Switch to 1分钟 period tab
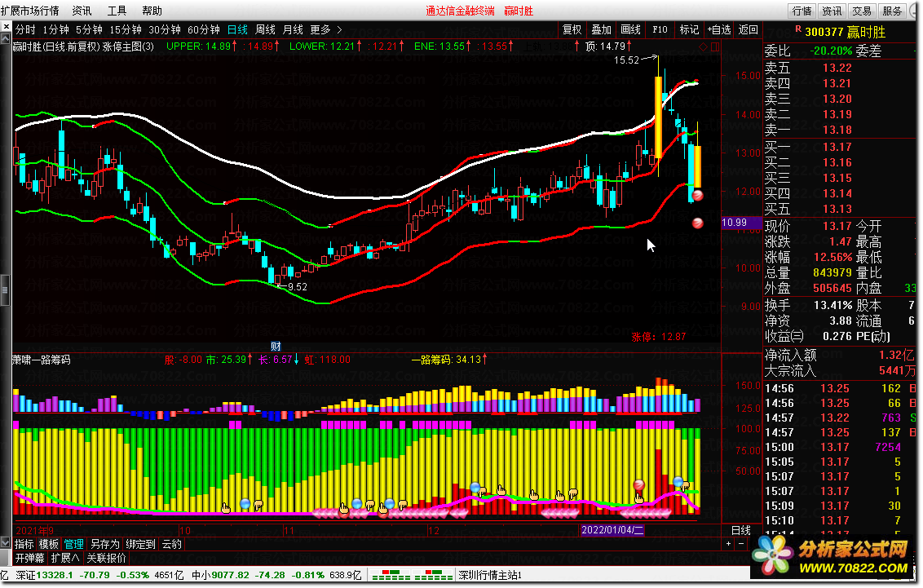Viewport: 923px width, 588px height. pyautogui.click(x=56, y=29)
